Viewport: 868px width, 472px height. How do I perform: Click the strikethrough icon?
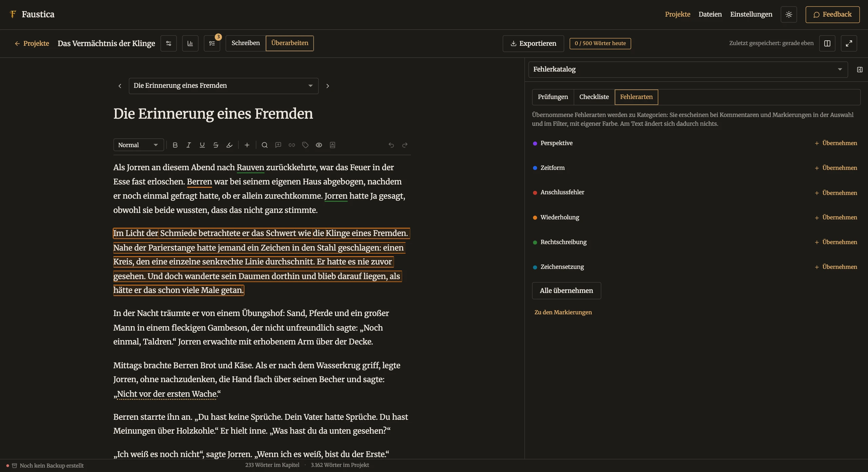click(216, 145)
